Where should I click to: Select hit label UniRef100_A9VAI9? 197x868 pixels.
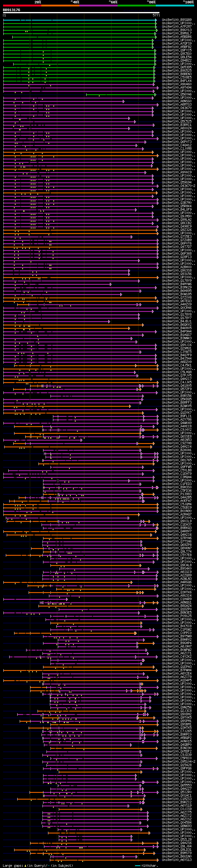click(177, 172)
